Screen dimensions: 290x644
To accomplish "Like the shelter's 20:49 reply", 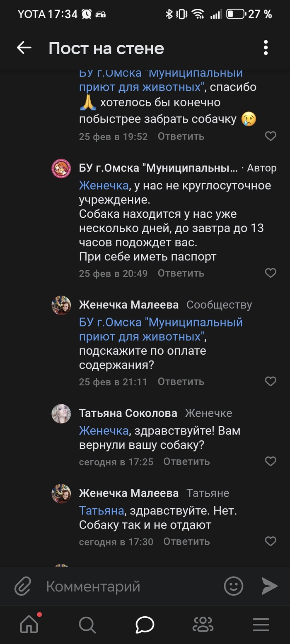I will pyautogui.click(x=271, y=273).
